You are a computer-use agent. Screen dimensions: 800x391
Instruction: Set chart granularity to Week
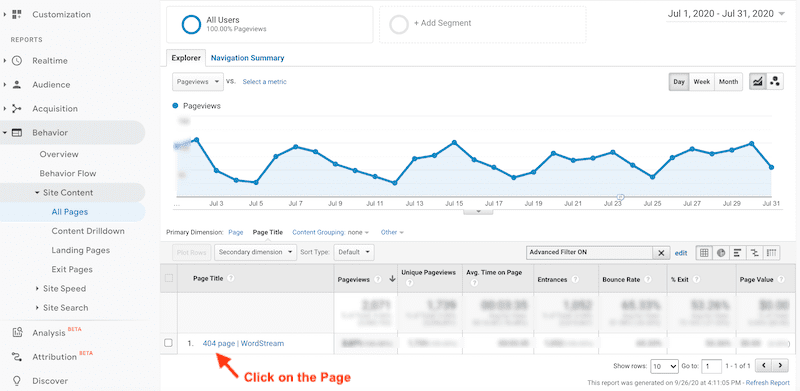click(702, 82)
